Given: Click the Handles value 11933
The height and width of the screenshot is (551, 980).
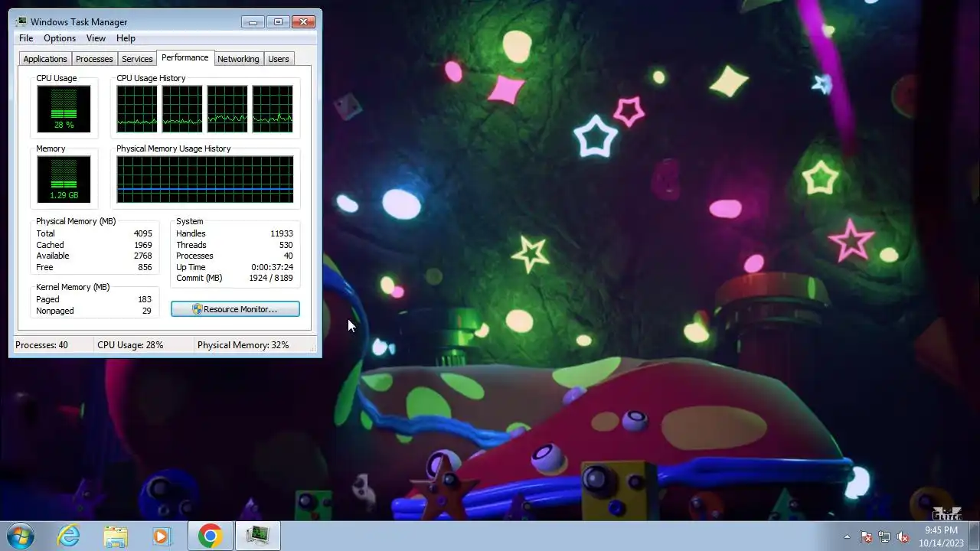Looking at the screenshot, I should (x=281, y=233).
